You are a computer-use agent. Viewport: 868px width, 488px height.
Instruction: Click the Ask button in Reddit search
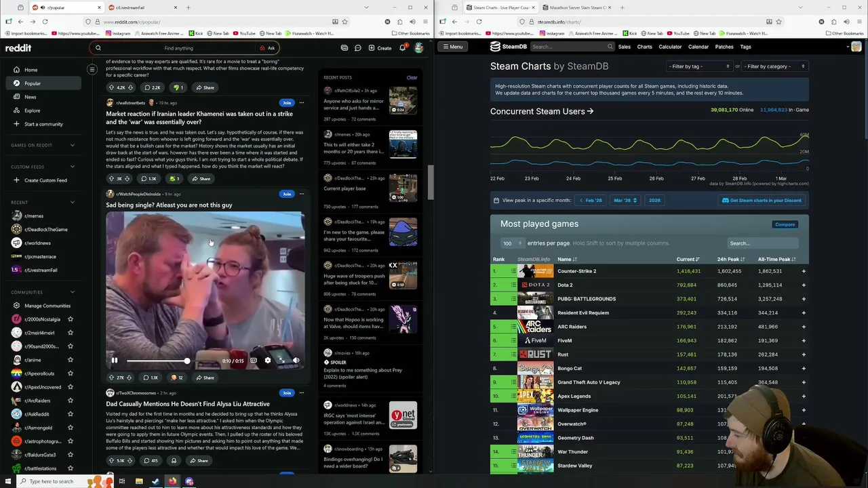(x=268, y=48)
